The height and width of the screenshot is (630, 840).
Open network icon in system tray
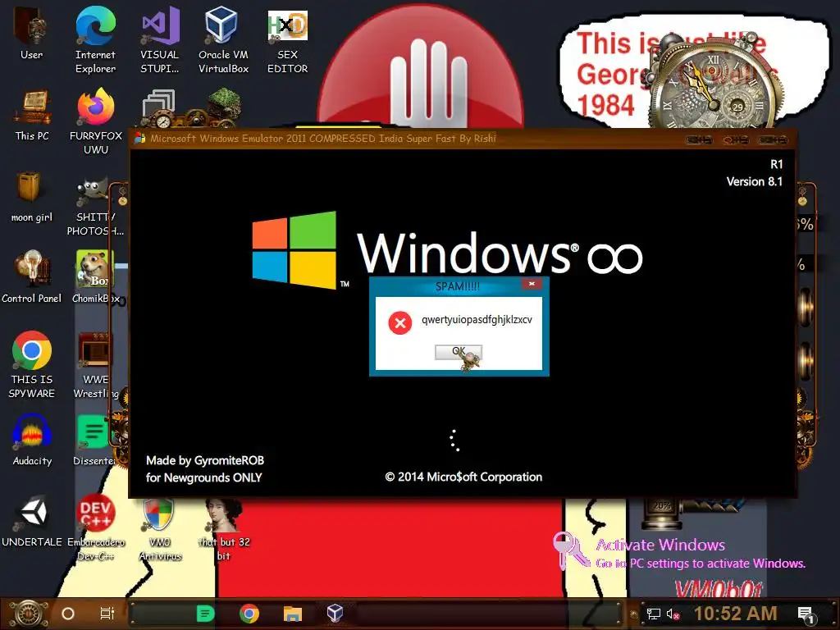point(653,614)
